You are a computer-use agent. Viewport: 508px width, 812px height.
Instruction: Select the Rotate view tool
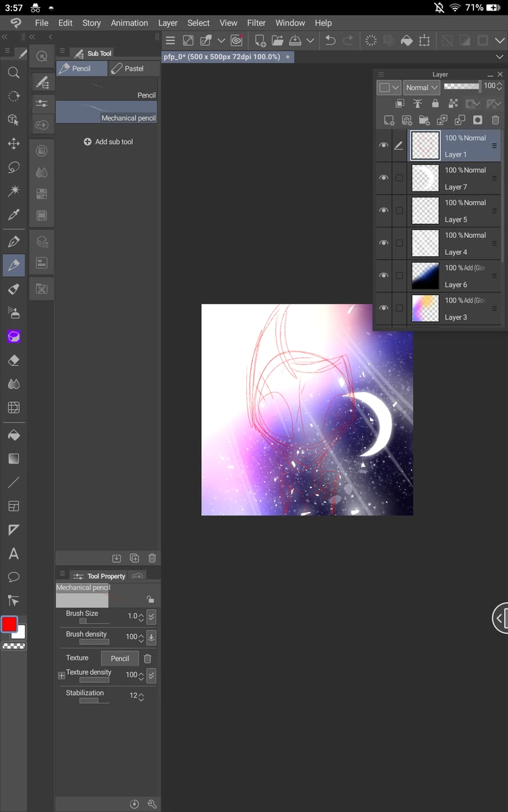(x=13, y=96)
